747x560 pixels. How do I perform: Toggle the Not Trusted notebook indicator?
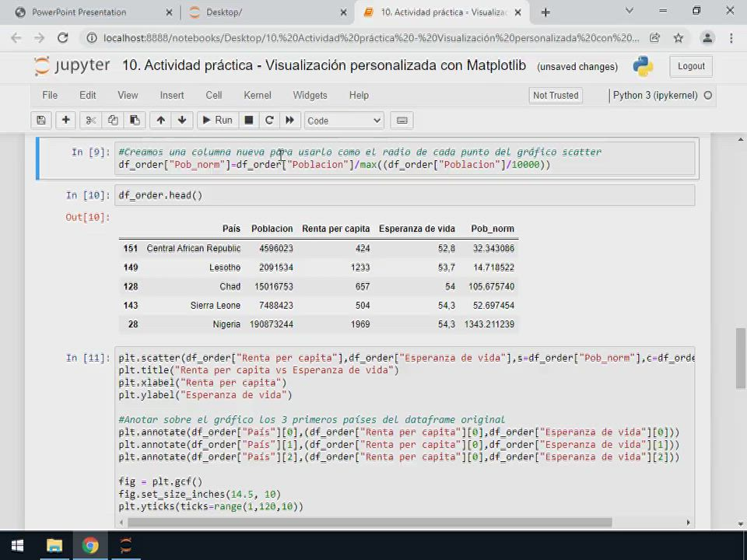pyautogui.click(x=556, y=95)
